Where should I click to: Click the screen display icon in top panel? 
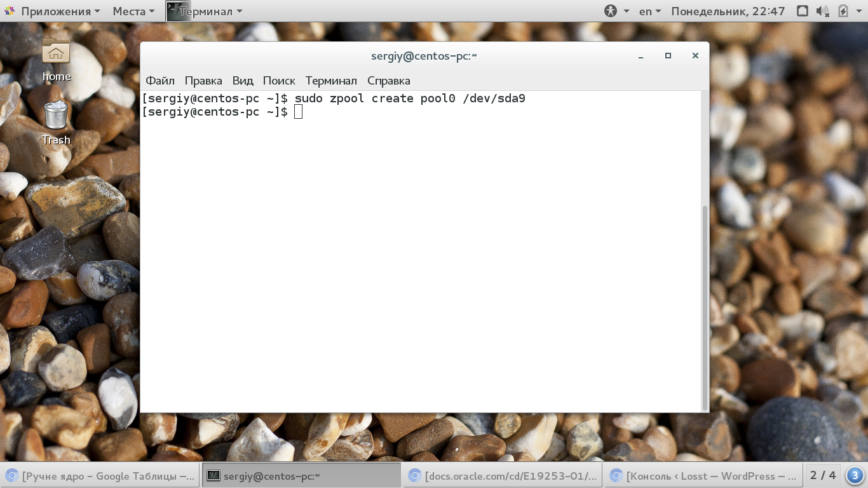click(803, 11)
